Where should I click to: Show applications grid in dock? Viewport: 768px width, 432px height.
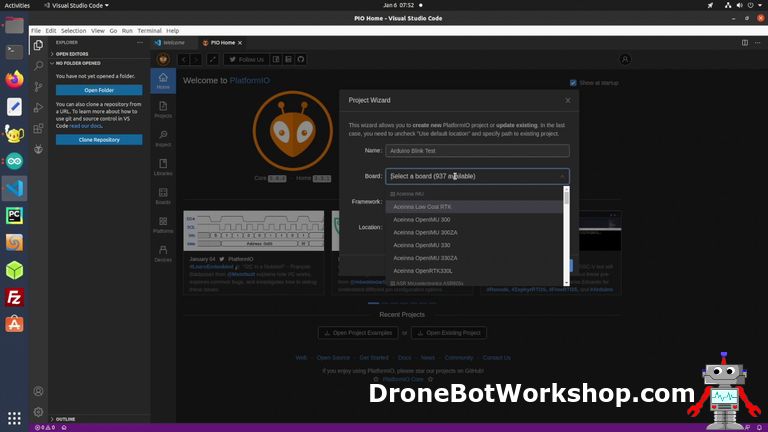(14, 418)
